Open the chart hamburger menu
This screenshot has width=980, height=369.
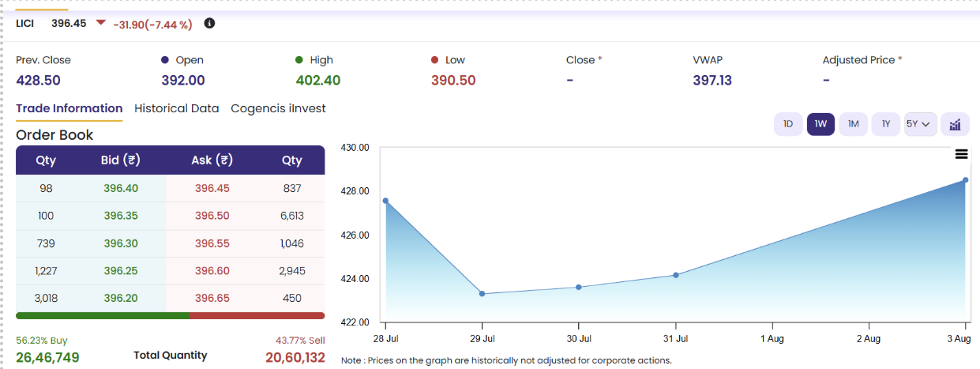click(x=961, y=155)
